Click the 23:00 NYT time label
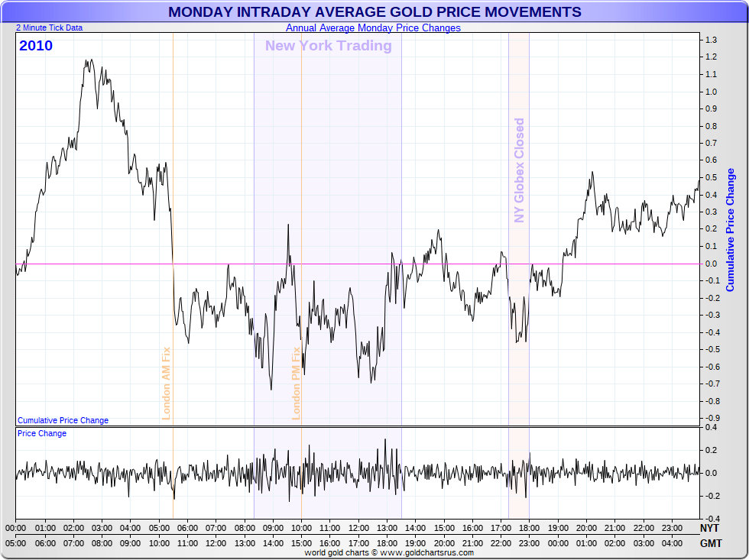This screenshot has height=560, width=749. tap(672, 528)
